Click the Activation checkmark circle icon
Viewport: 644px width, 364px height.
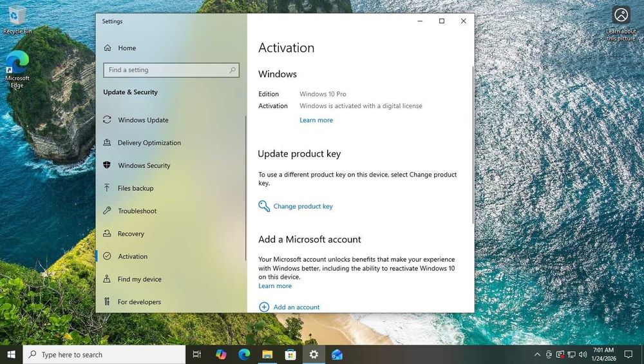107,256
